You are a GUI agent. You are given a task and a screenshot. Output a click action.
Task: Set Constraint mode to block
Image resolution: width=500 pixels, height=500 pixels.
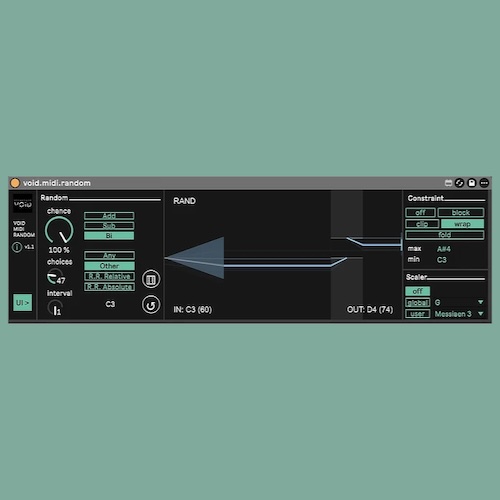pos(461,212)
